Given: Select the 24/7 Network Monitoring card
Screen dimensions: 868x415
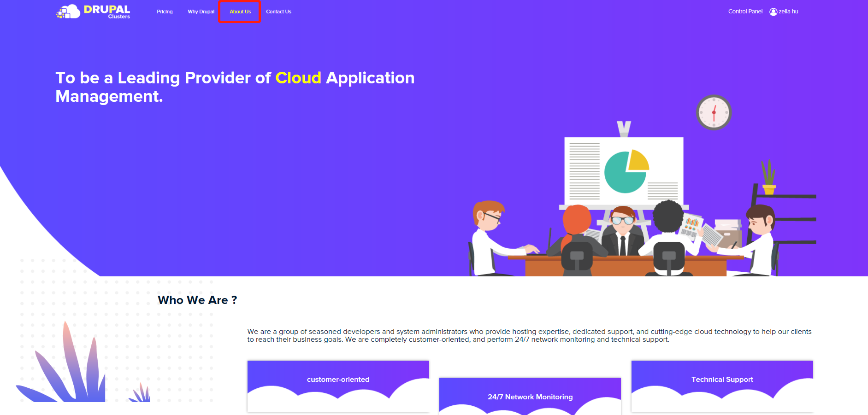Looking at the screenshot, I should [530, 396].
